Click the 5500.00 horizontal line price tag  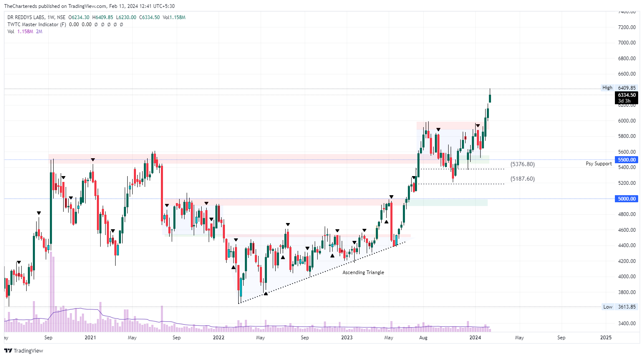627,160
